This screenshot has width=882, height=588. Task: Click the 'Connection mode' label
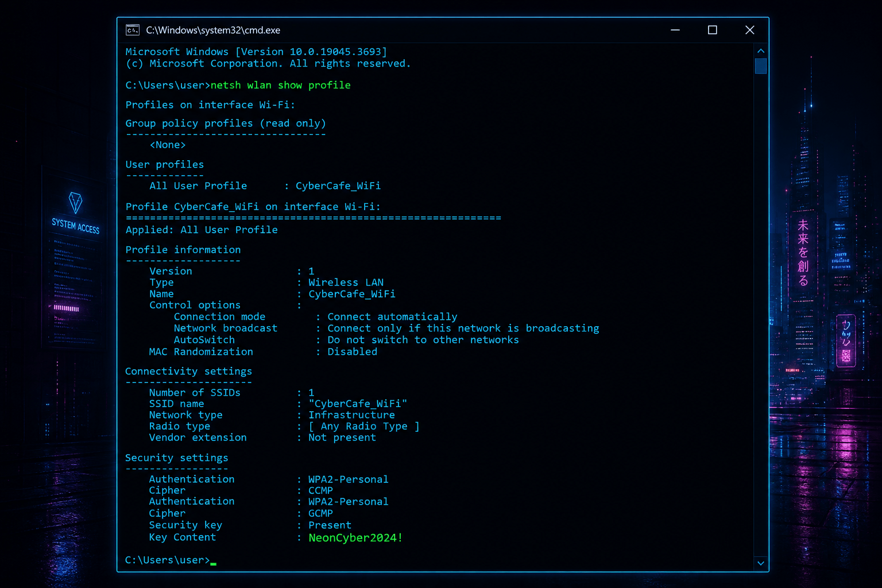tap(219, 316)
